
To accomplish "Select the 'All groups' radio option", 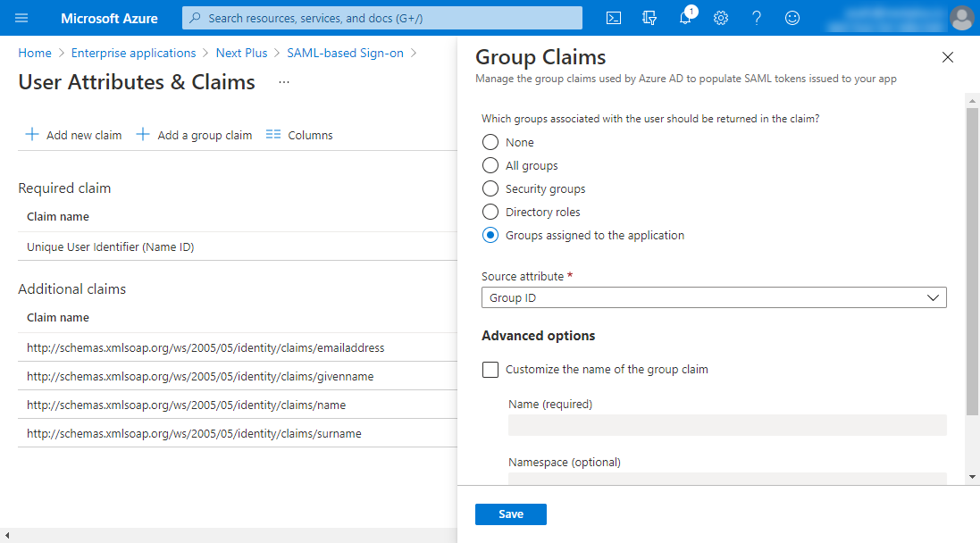I will pos(490,165).
